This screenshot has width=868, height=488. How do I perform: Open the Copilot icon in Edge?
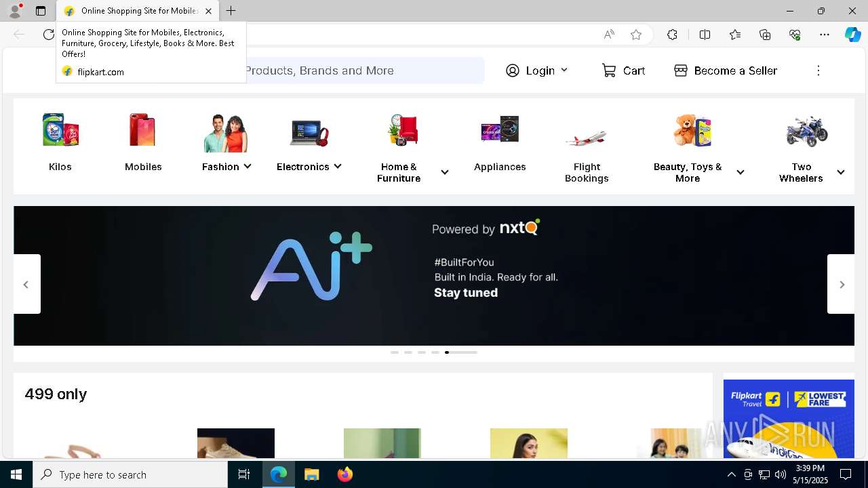[x=852, y=35]
